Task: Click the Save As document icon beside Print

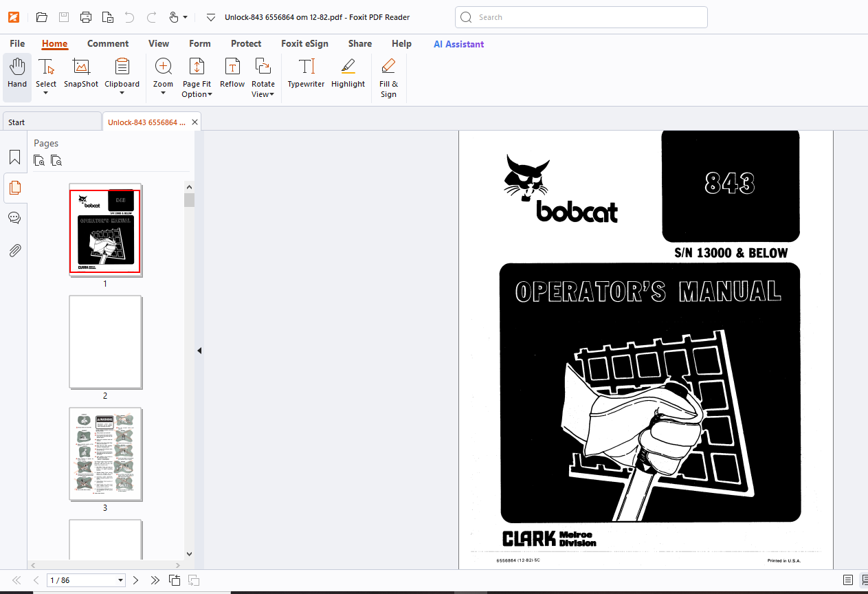Action: (x=107, y=17)
